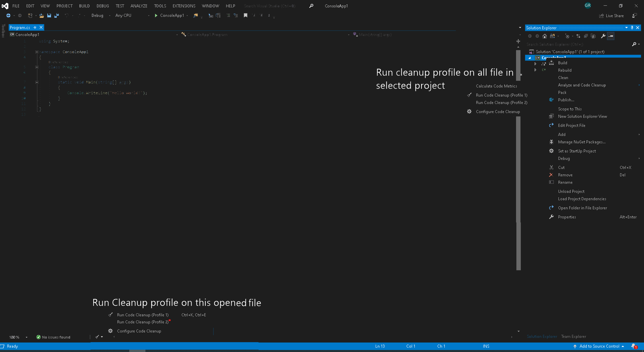Toggle a bookmark with the bookmark icon
644x352 pixels.
pos(245,15)
